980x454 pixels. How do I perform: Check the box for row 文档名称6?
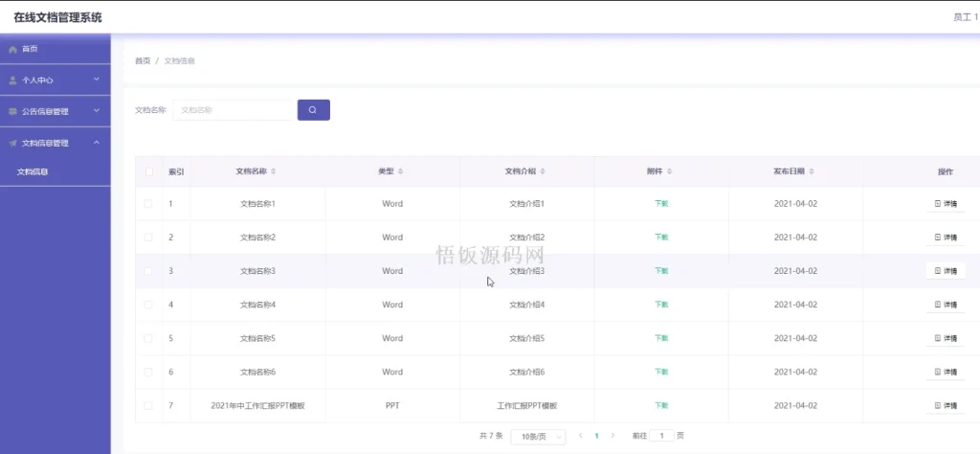pyautogui.click(x=148, y=372)
